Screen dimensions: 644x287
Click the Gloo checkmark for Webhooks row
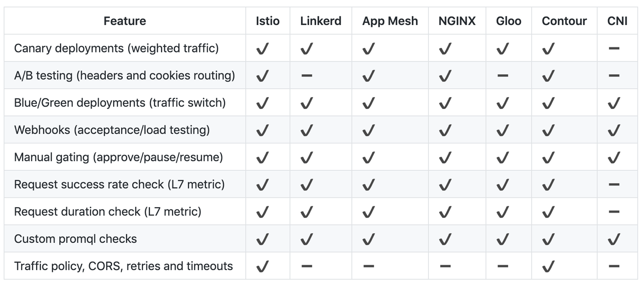click(503, 131)
